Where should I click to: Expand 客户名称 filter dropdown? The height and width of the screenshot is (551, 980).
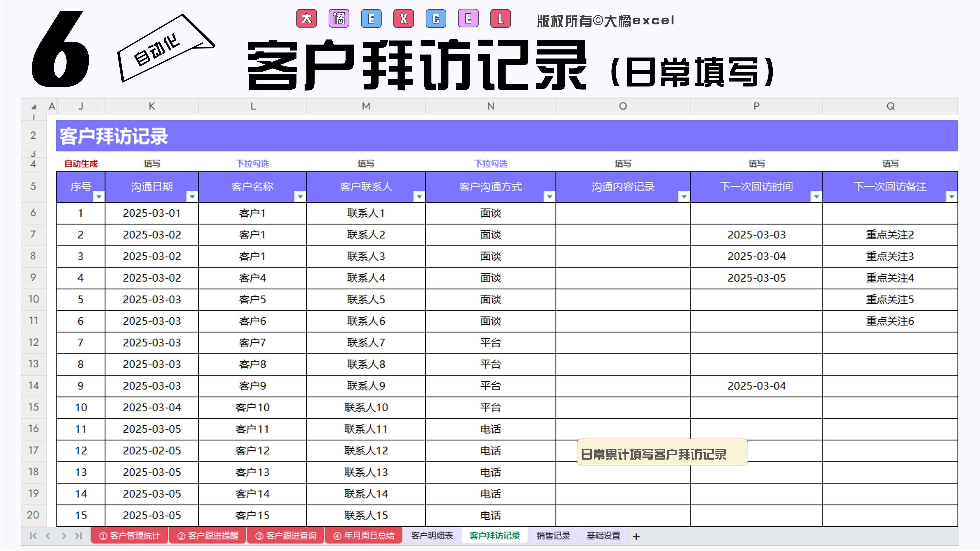pyautogui.click(x=300, y=196)
